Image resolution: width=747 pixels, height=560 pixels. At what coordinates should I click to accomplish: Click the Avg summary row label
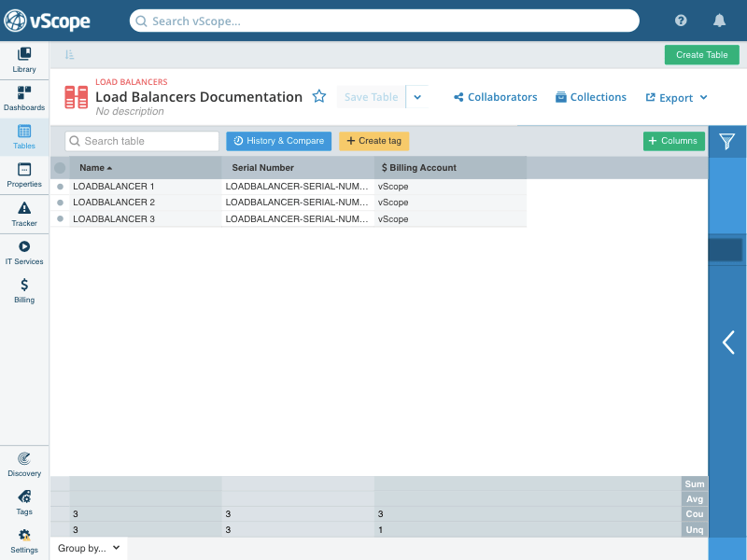[x=695, y=499]
